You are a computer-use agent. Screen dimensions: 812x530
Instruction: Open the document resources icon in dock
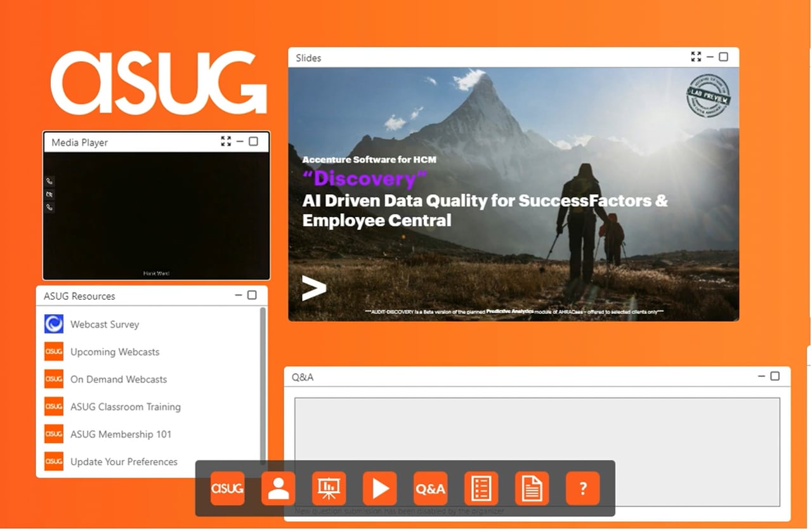pos(532,489)
